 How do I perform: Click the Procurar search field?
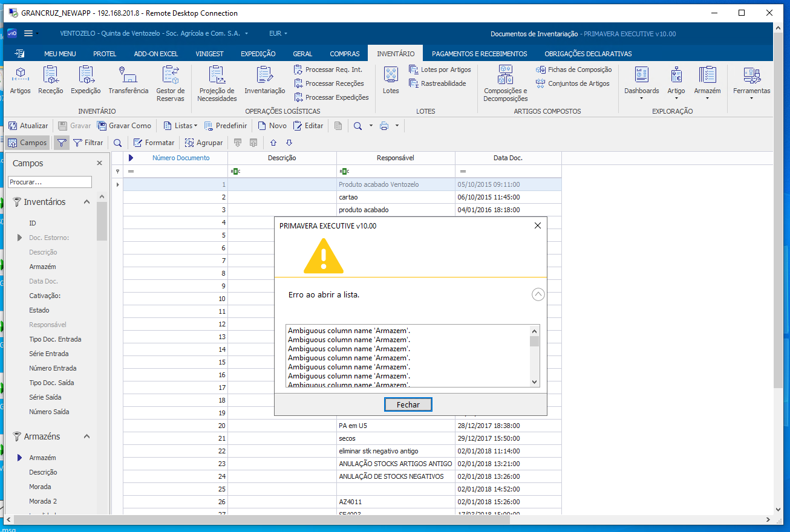tap(50, 182)
